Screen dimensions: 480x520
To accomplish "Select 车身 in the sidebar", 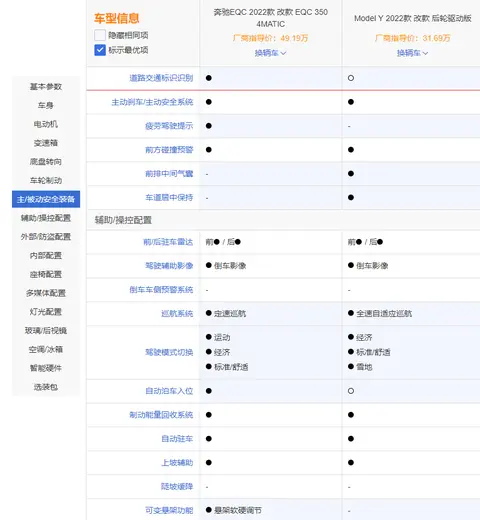I will pyautogui.click(x=46, y=105).
